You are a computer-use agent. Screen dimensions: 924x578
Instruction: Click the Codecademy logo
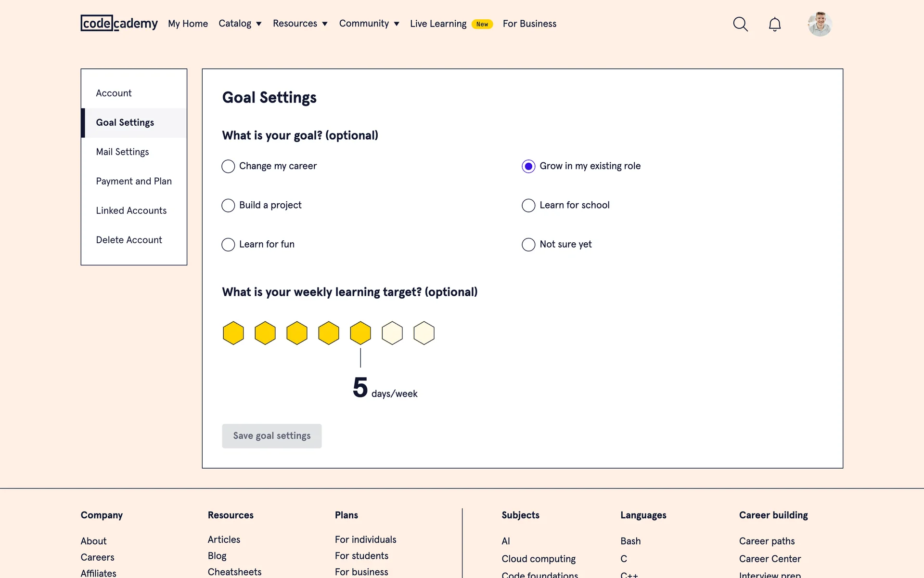pyautogui.click(x=119, y=23)
